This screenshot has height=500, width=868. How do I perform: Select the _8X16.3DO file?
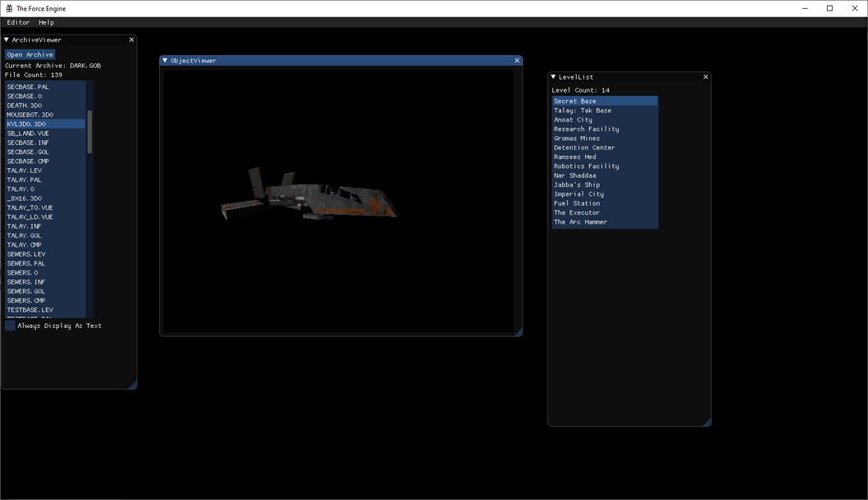(45, 198)
